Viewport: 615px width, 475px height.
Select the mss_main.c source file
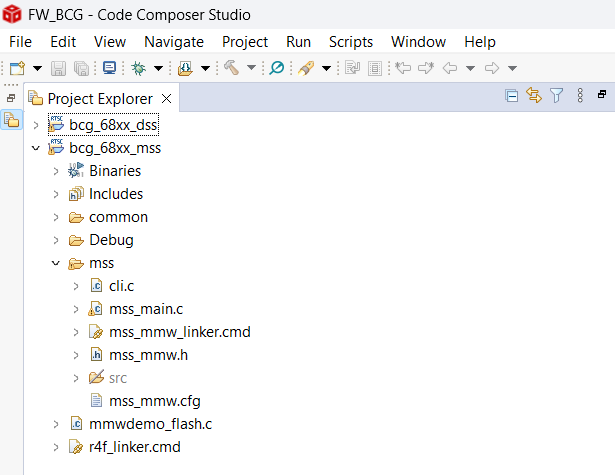[x=146, y=309]
